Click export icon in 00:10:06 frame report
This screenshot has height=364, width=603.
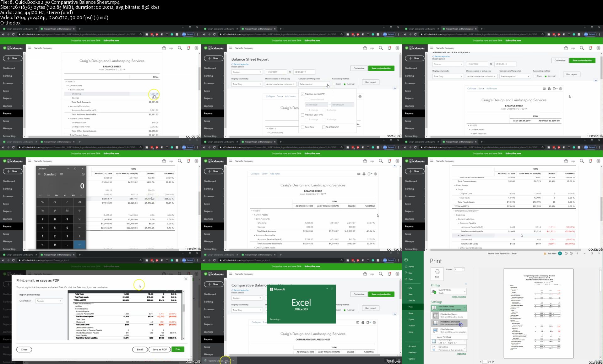click(x=370, y=174)
